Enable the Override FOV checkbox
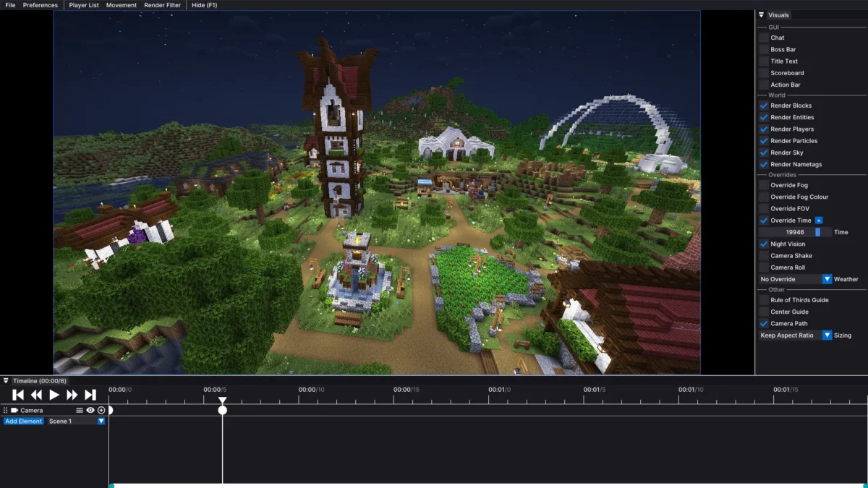868x488 pixels. click(x=764, y=208)
